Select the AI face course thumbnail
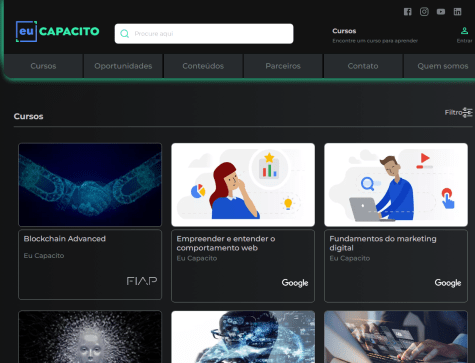This screenshot has width=475, height=363. (90, 337)
